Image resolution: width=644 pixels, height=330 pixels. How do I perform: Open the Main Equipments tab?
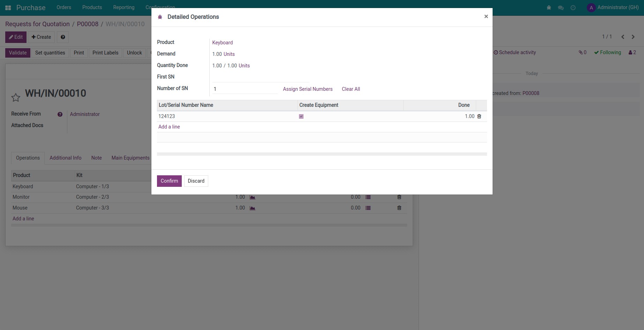(x=130, y=158)
